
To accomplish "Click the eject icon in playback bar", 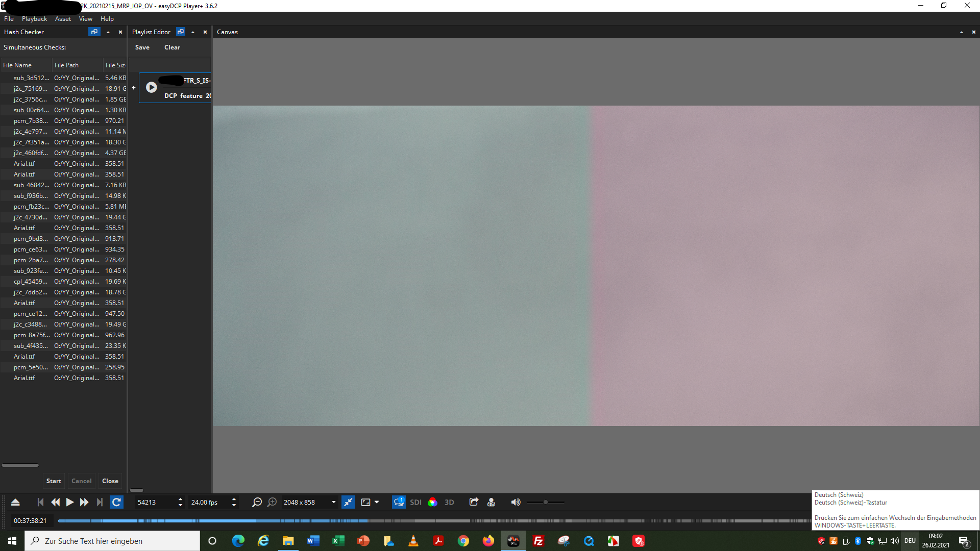I will pos(15,502).
